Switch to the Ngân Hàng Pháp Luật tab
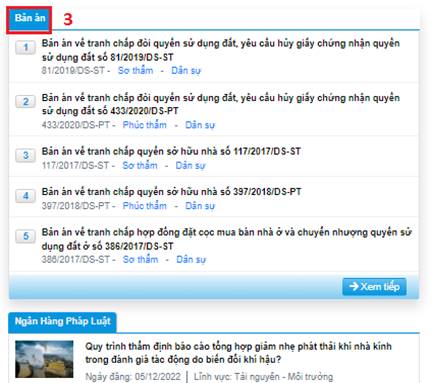Viewport: 431px width, 383px height. [62, 322]
